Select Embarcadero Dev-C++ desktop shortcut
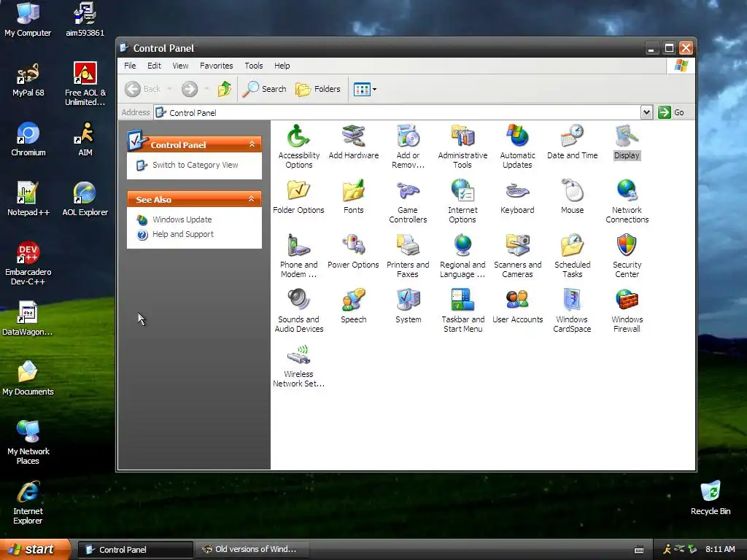The width and height of the screenshot is (747, 560). [28, 263]
